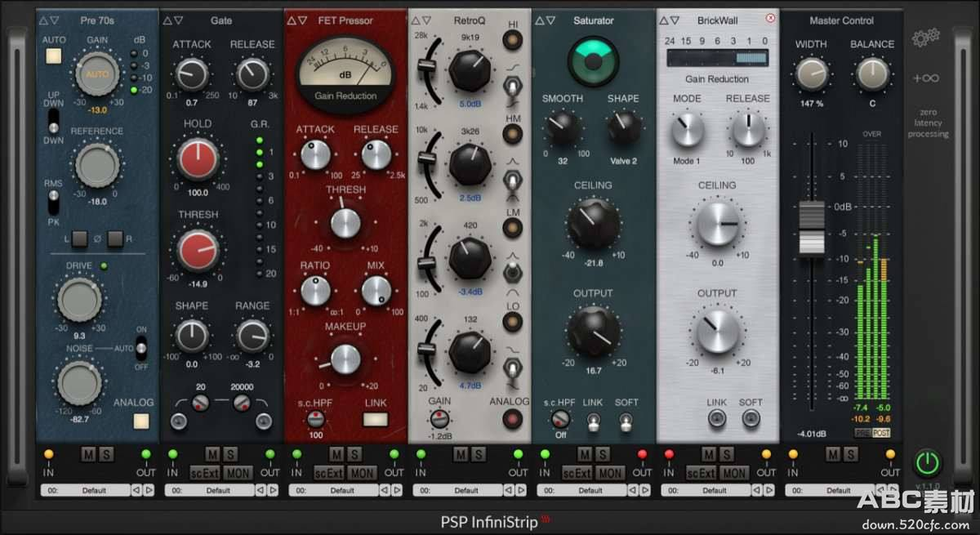Open the Gate preset list '00: Default'
The width and height of the screenshot is (980, 535).
[x=210, y=491]
